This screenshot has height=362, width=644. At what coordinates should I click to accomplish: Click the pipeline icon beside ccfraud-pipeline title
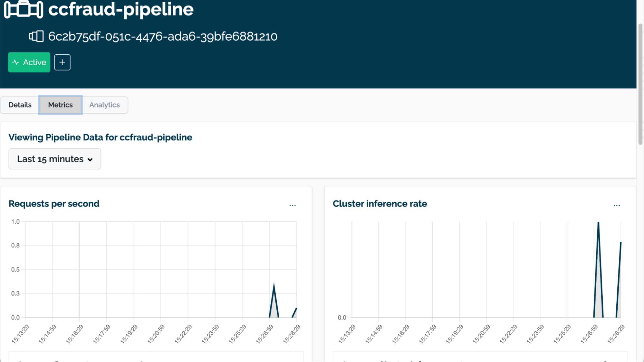(x=23, y=9)
